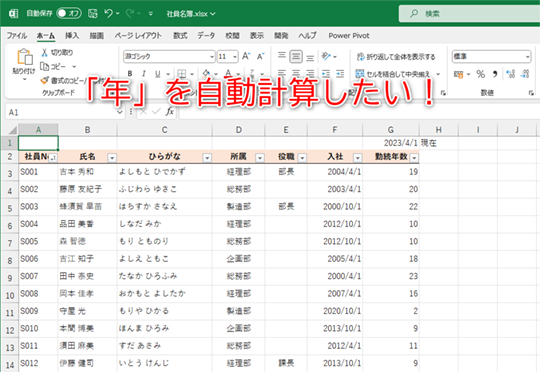The width and height of the screenshot is (540, 372).
Task: Click the select-all corner triangle
Action: 13,130
